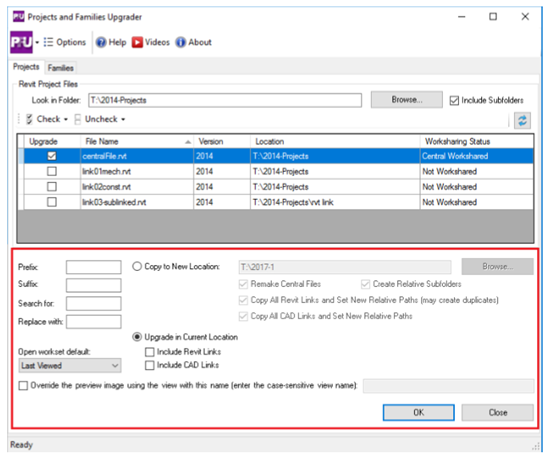
Task: Click the preview view name field
Action: [x=448, y=386]
